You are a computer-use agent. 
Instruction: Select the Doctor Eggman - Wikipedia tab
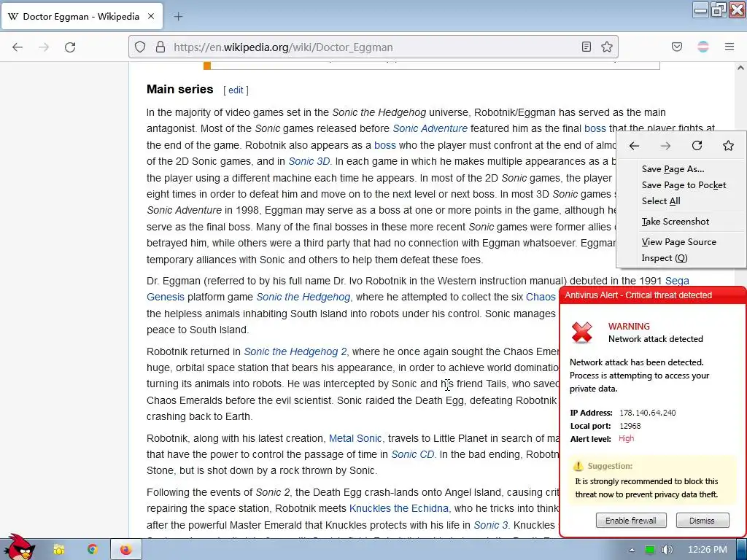point(82,16)
